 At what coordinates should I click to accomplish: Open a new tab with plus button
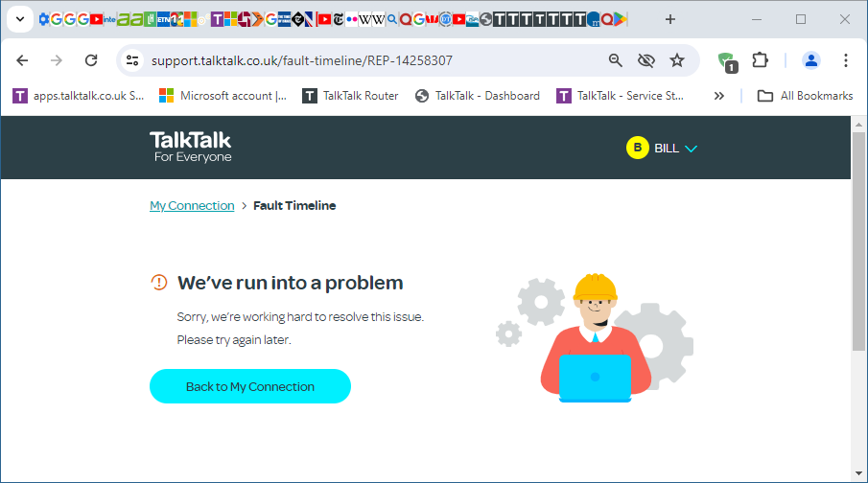pos(669,19)
